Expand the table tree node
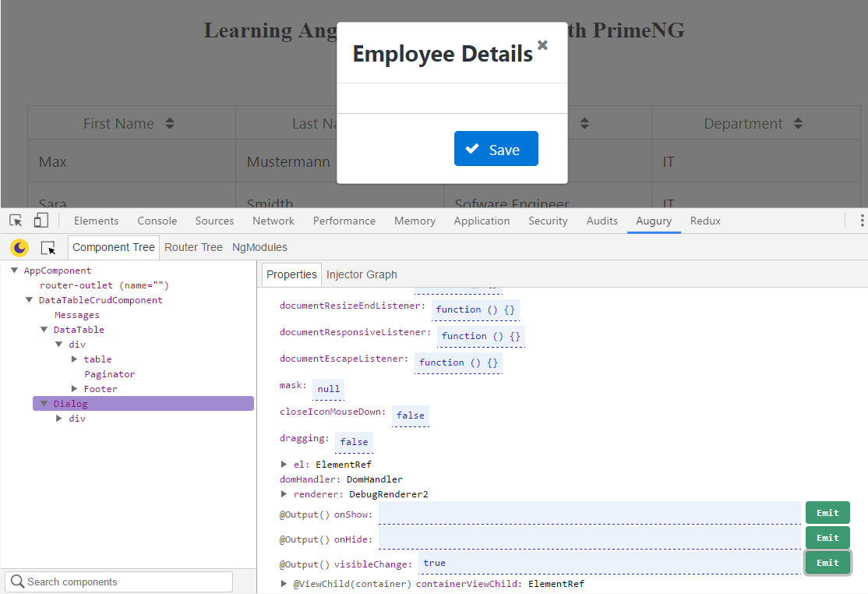 point(74,359)
